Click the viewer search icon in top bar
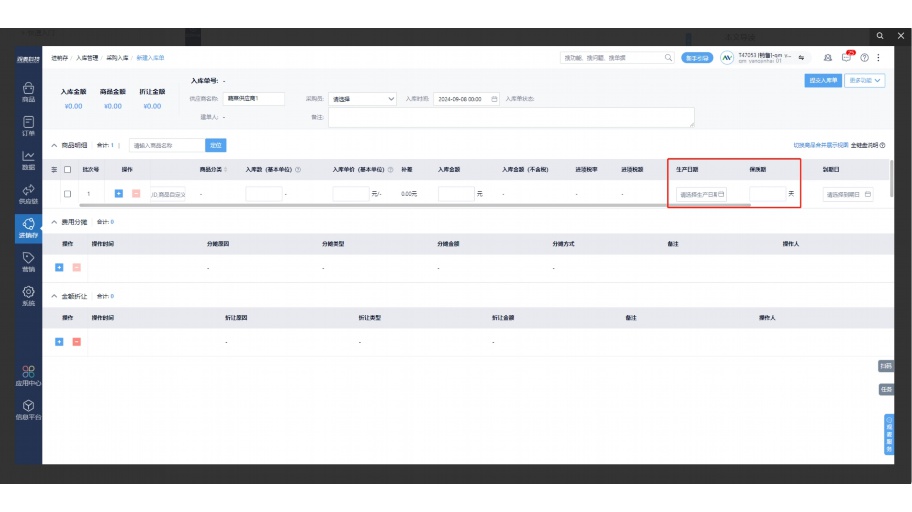This screenshot has height=512, width=912. (880, 36)
